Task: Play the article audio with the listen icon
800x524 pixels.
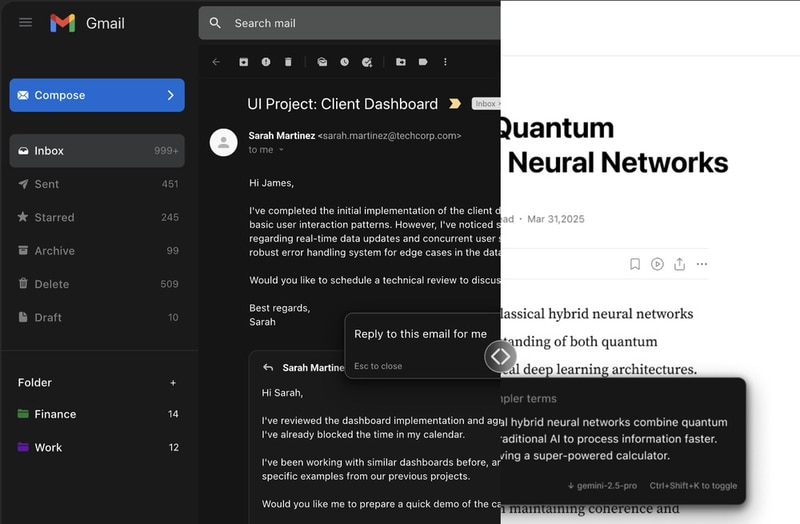Action: (x=657, y=264)
